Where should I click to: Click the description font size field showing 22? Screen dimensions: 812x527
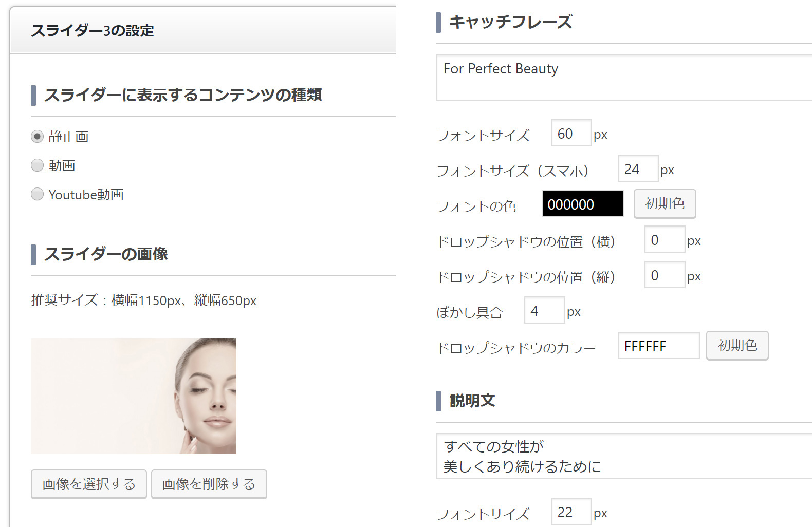click(571, 512)
